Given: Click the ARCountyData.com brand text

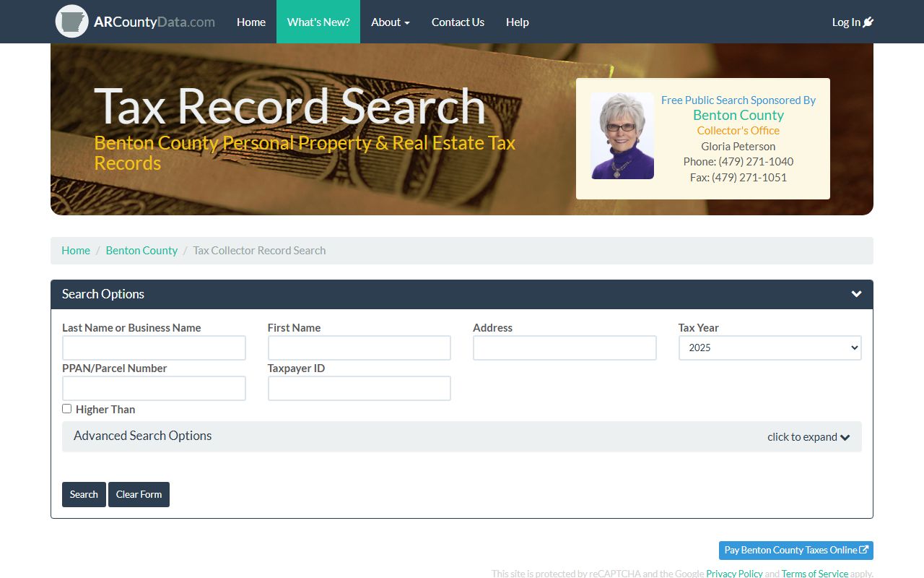Looking at the screenshot, I should tap(154, 22).
